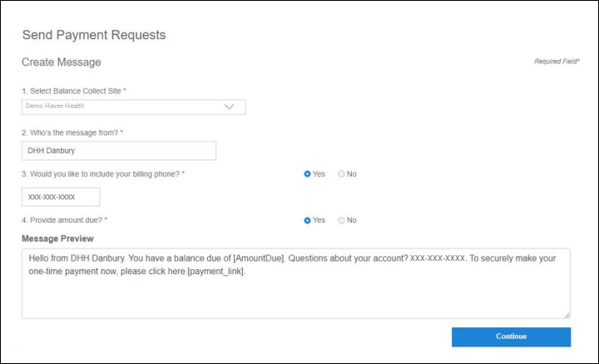Grab the message preview resize handle
Screen dimensions: 599x364
567,314
